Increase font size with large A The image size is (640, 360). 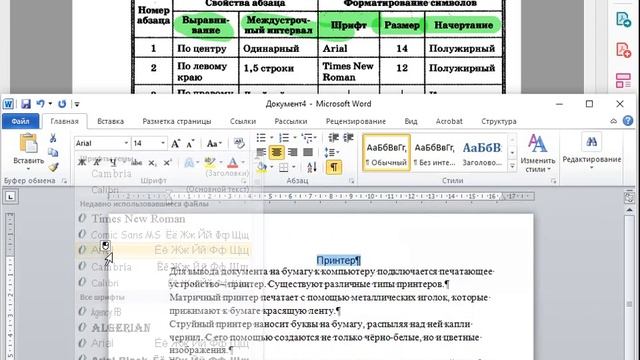tap(176, 144)
